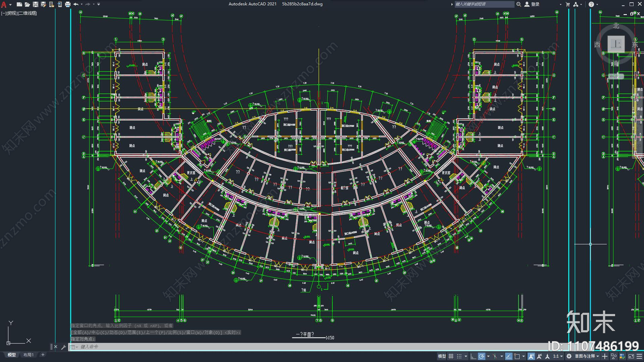The height and width of the screenshot is (362, 644).
Task: Save to Web & Mobile icon
Action: click(x=60, y=4)
